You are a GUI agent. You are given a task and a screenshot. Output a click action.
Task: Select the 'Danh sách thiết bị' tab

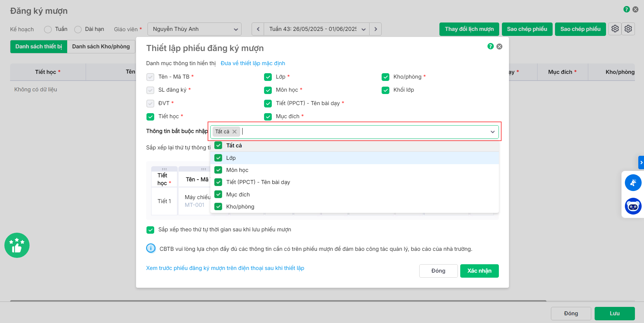[39, 47]
